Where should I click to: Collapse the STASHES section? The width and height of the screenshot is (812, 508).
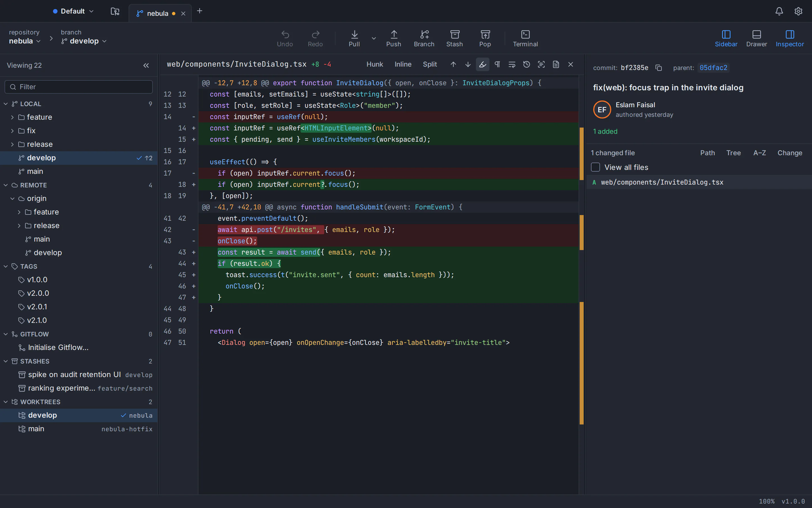(6, 361)
